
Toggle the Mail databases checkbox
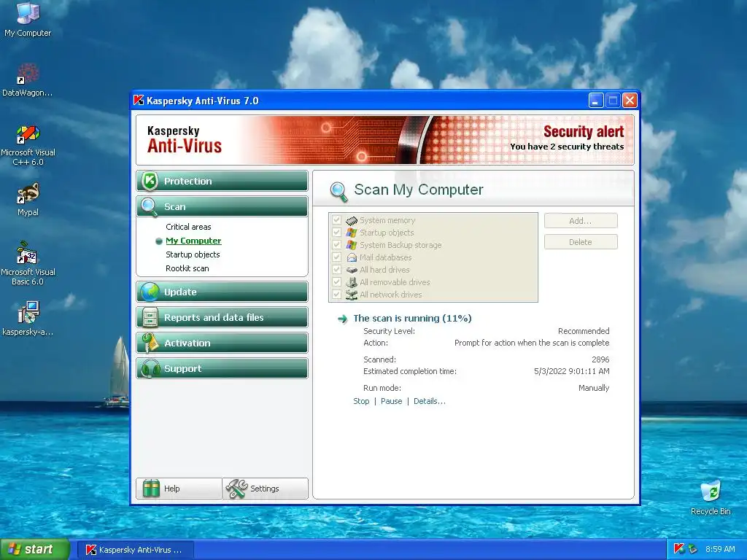click(337, 257)
